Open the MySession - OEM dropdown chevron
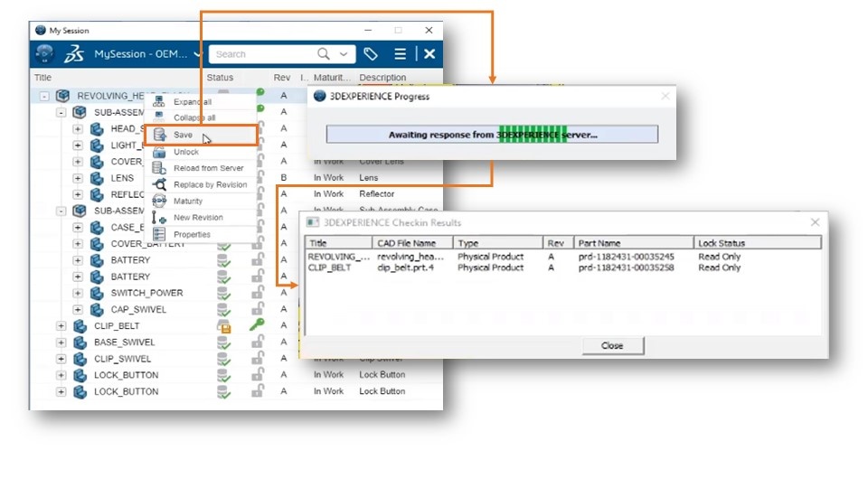The height and width of the screenshot is (488, 868). (197, 53)
